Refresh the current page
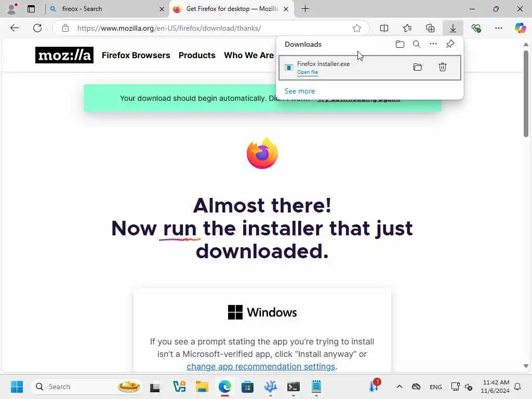Screen dimensions: 532x399 point(37,28)
